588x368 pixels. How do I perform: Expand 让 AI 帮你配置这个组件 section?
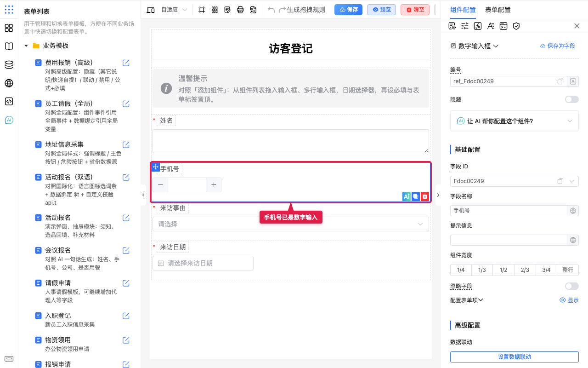514,121
